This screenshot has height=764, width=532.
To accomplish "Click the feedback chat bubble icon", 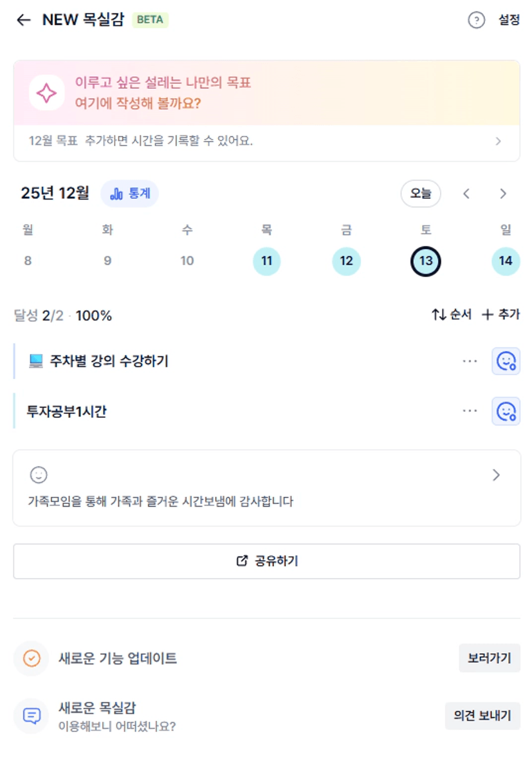I will (32, 716).
